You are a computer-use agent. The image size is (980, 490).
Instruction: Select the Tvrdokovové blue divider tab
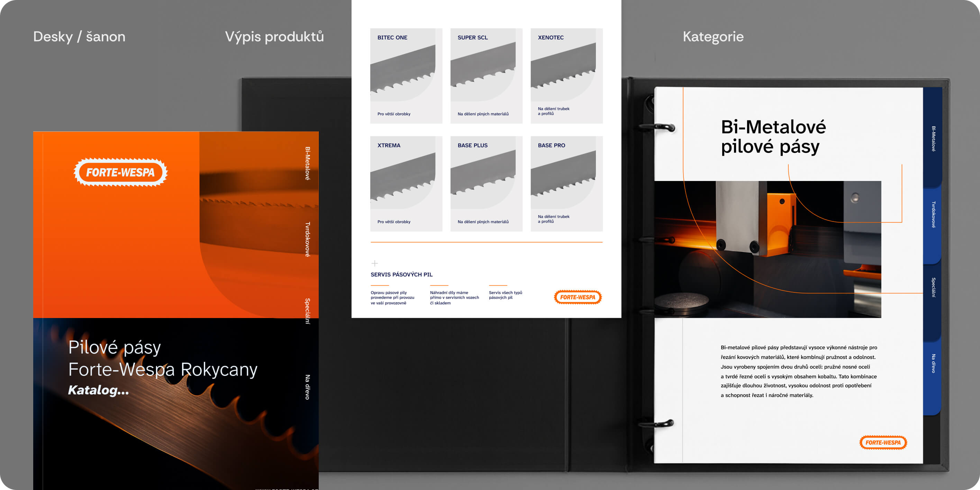(933, 215)
